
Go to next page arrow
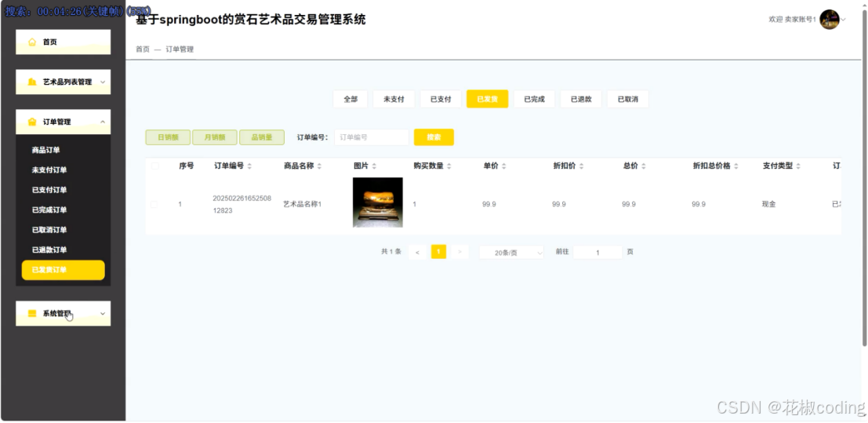click(460, 252)
